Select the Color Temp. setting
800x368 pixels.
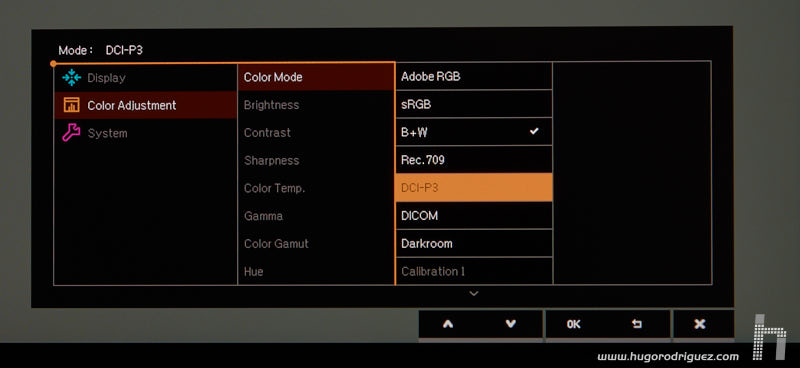point(316,188)
